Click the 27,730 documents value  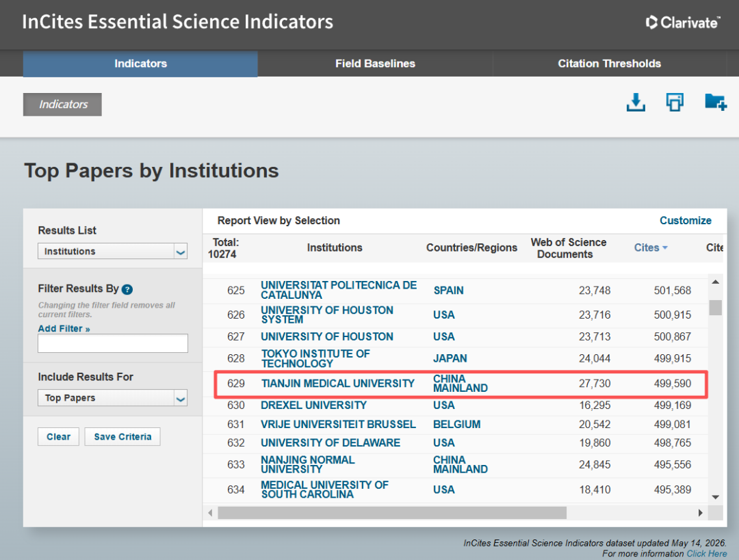pos(595,384)
